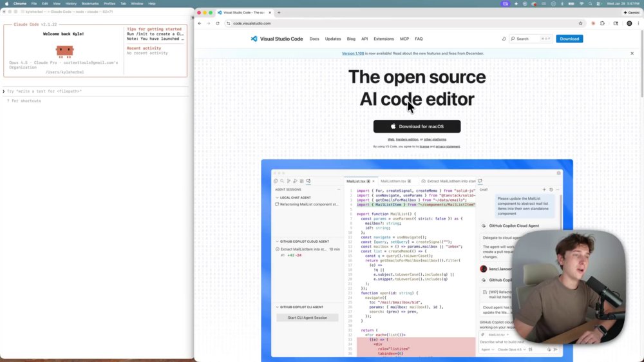Open Spotlight search in menu bar

[590, 4]
